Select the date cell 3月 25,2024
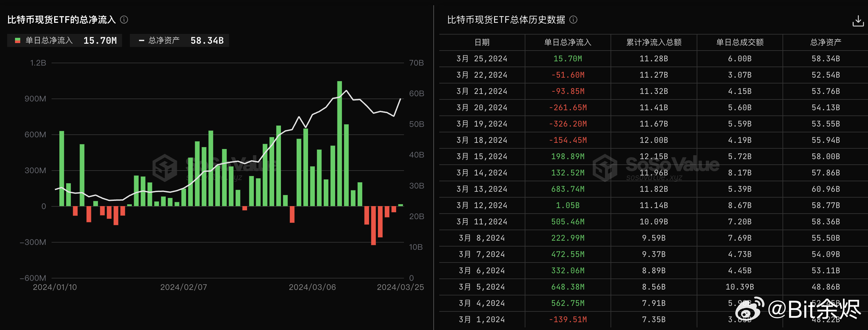 click(482, 59)
